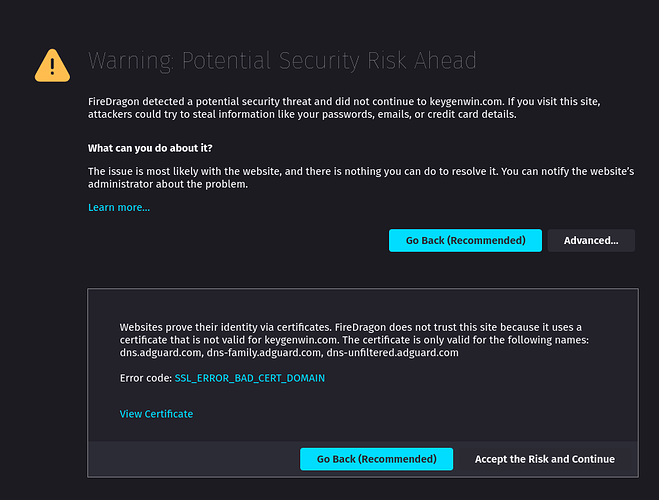Image resolution: width=659 pixels, height=500 pixels.
Task: Click the dns-family.adguard.com certificate name
Action: tap(264, 353)
